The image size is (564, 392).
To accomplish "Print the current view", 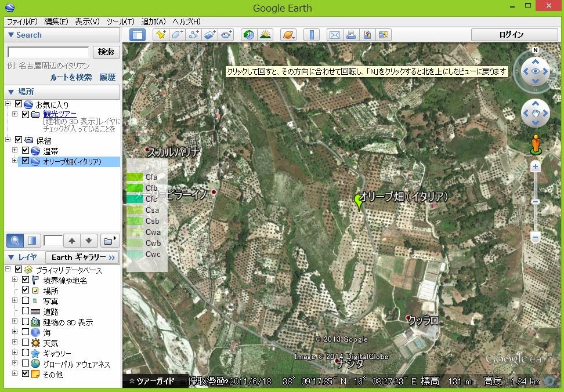I will point(351,35).
